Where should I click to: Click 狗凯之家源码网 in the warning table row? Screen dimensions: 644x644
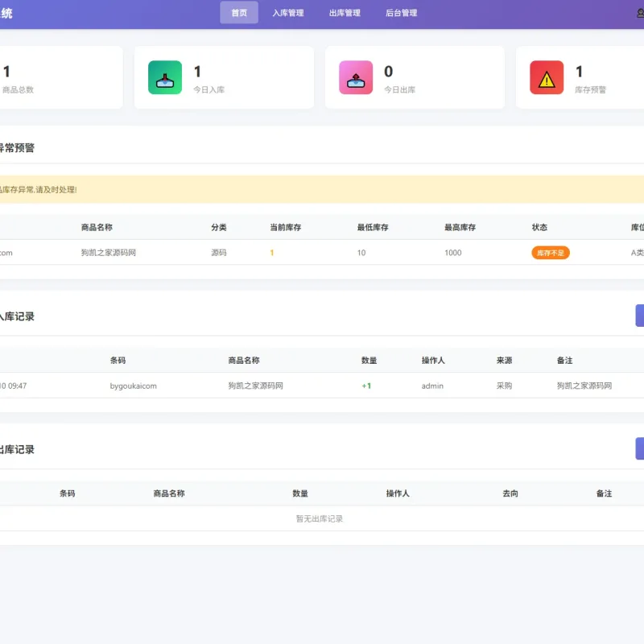(109, 253)
